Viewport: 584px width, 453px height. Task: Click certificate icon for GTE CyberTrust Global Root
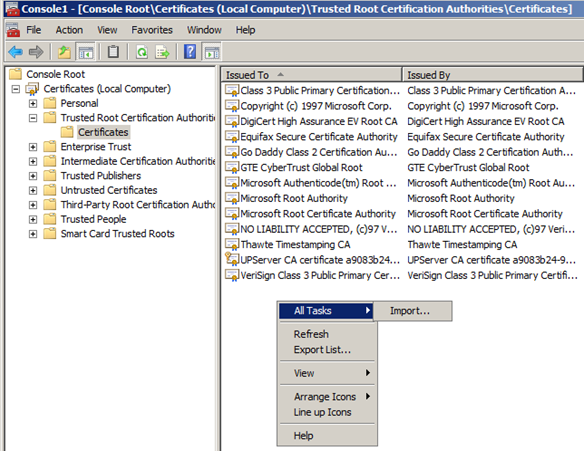pos(232,168)
